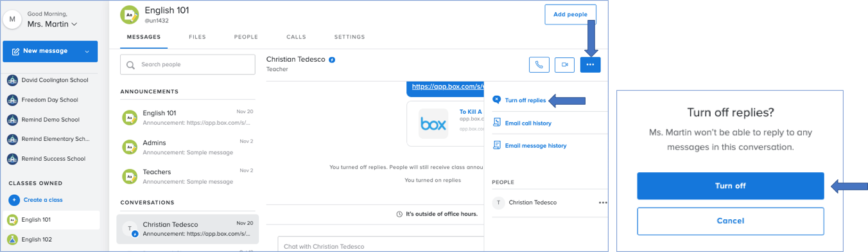Open options dots beside Christian Tedesco under People
Viewport: 868px width, 252px height.
tap(602, 203)
